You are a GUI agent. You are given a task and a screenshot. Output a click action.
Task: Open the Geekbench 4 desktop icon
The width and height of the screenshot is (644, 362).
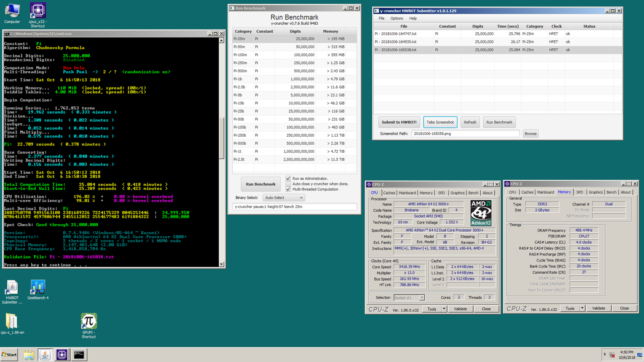(38, 290)
